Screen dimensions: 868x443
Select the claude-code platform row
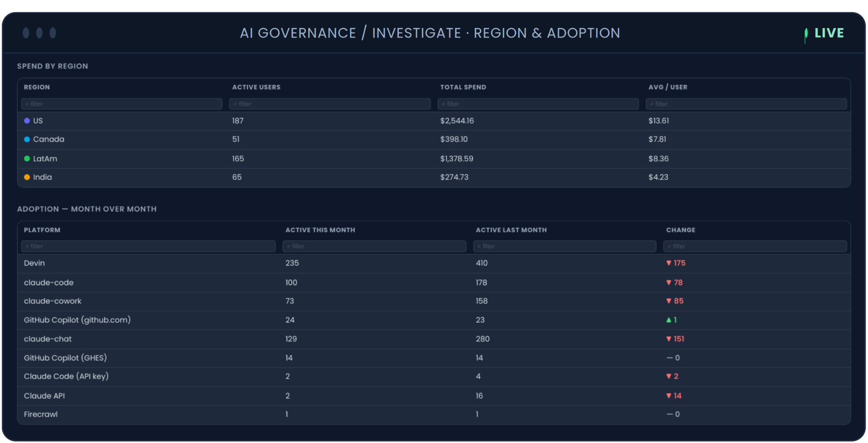click(x=434, y=283)
